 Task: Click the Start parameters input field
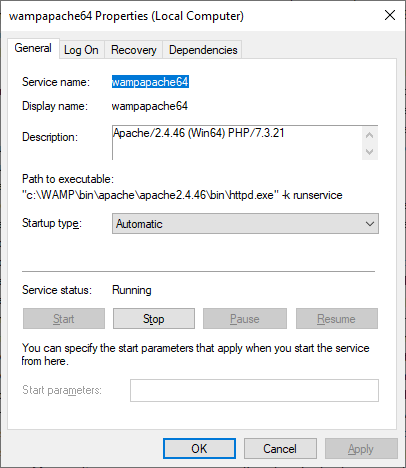pyautogui.click(x=254, y=390)
